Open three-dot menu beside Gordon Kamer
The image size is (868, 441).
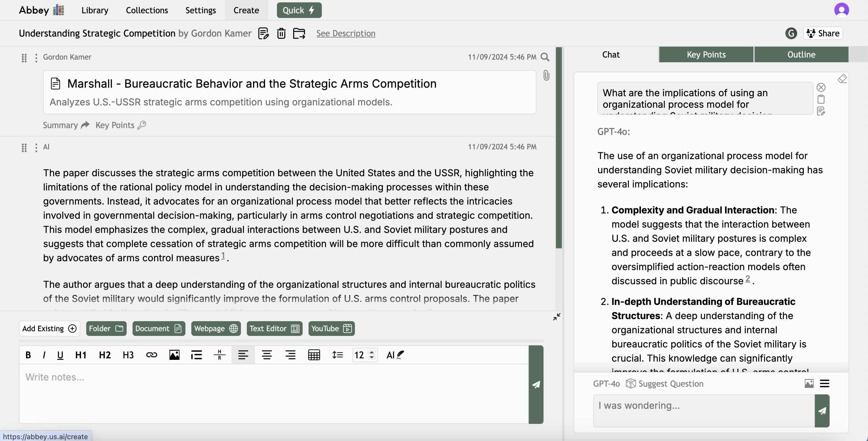tap(36, 58)
